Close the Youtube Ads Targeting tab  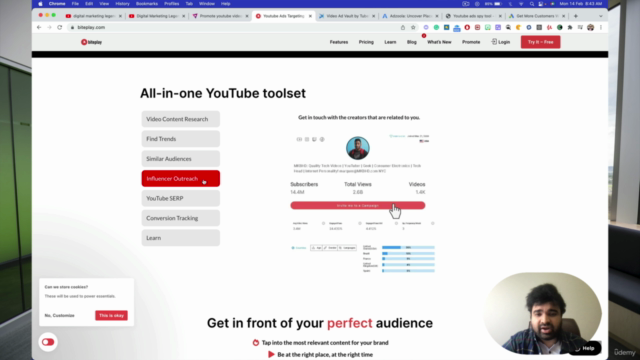[310, 16]
